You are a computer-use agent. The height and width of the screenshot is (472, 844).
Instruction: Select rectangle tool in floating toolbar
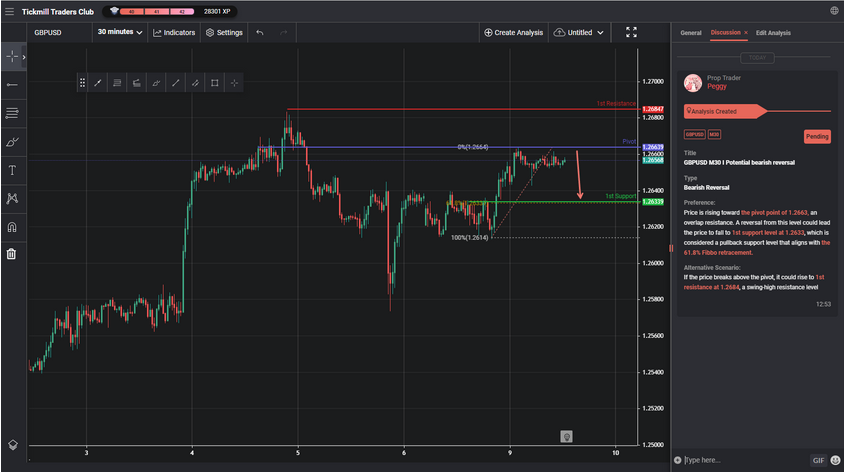pos(215,83)
